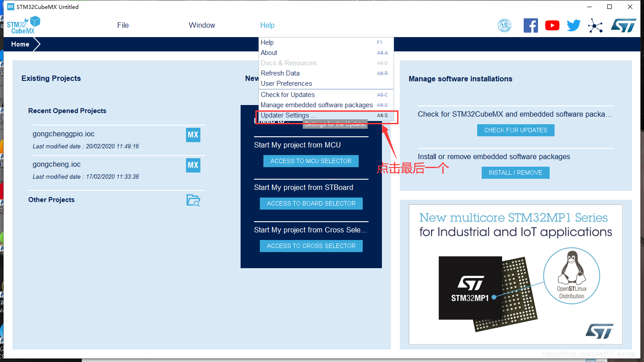The height and width of the screenshot is (362, 644).
Task: Click gongcheng.ioc last modified date text
Action: click(86, 177)
